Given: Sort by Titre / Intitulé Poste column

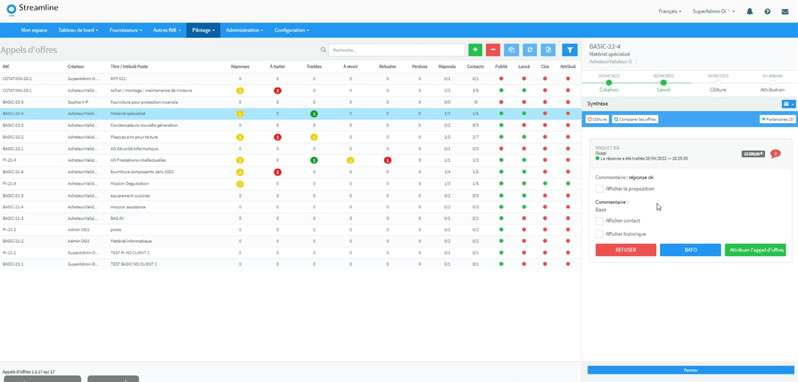Looking at the screenshot, I should (129, 67).
